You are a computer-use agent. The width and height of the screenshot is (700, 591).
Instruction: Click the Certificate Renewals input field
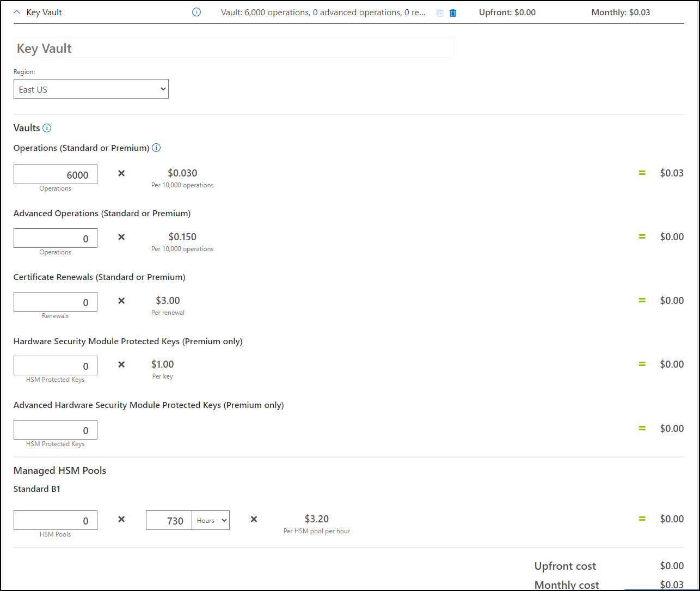[56, 302]
